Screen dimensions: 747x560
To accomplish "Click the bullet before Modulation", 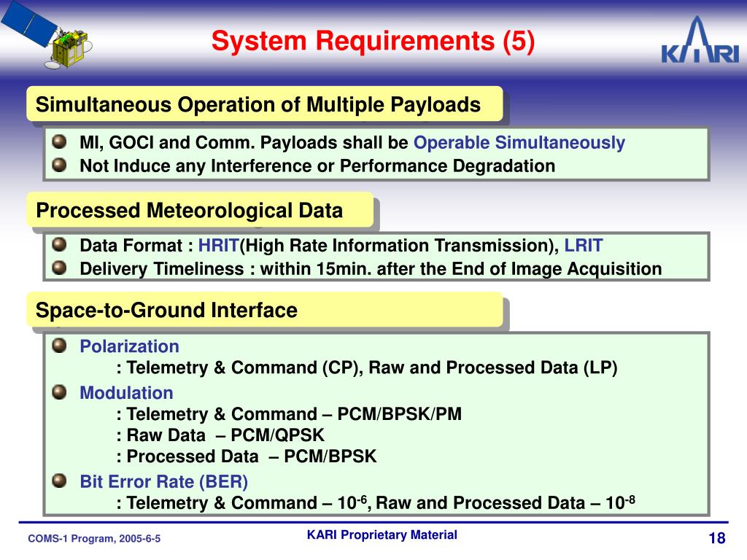I will tap(59, 392).
